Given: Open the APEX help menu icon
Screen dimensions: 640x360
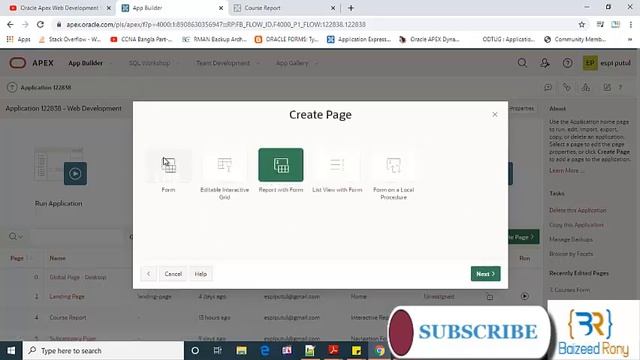Looking at the screenshot, I should [567, 63].
